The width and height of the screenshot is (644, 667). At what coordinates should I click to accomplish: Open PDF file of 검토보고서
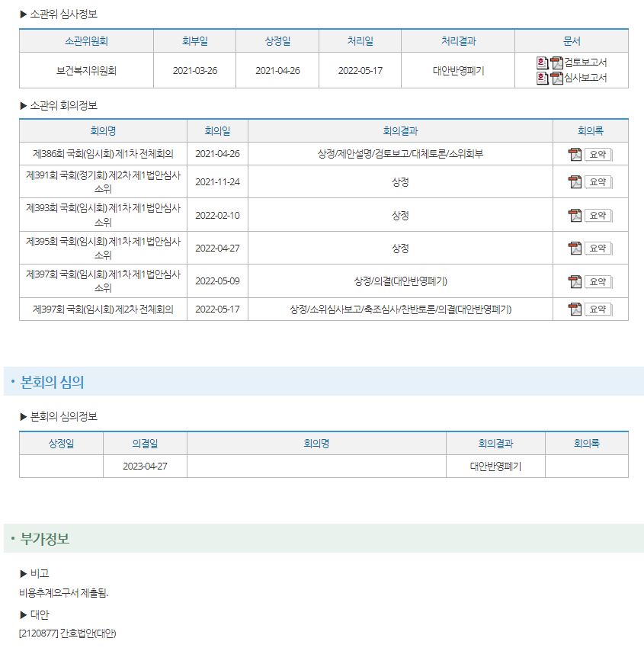(556, 63)
